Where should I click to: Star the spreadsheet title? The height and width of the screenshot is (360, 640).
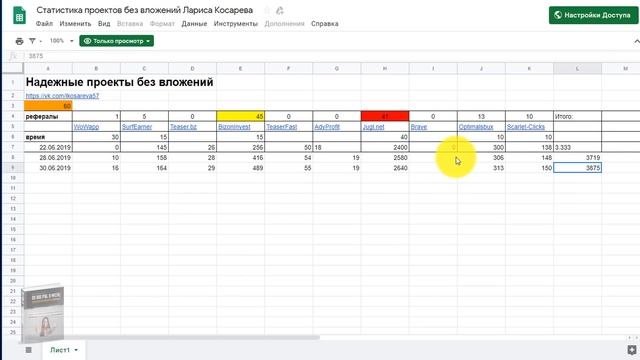pos(267,10)
